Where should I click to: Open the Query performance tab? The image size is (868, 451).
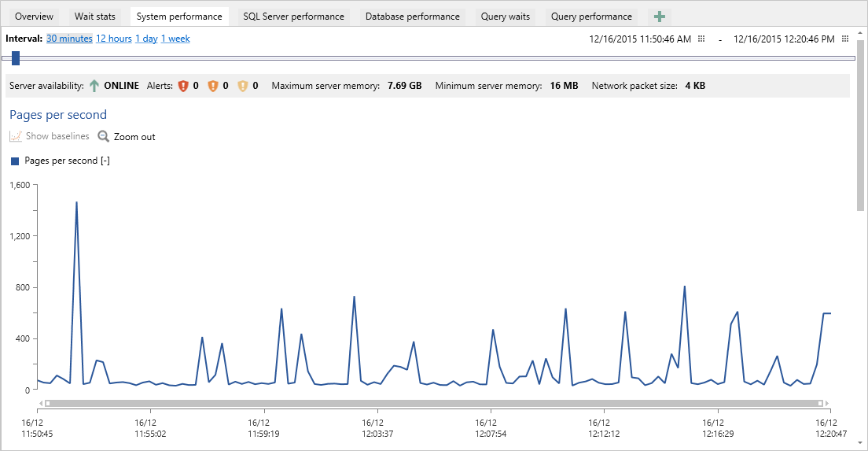point(591,17)
